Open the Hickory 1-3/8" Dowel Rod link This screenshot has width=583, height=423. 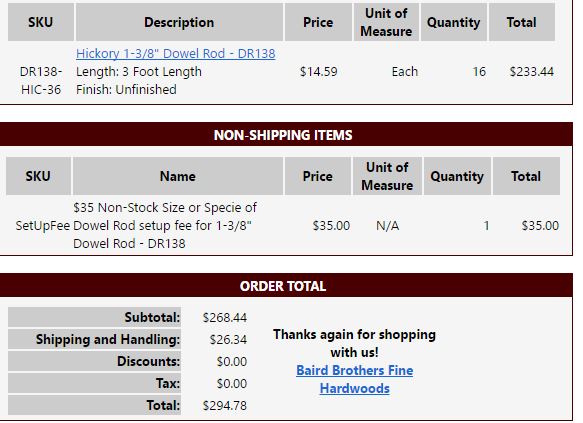tap(175, 54)
